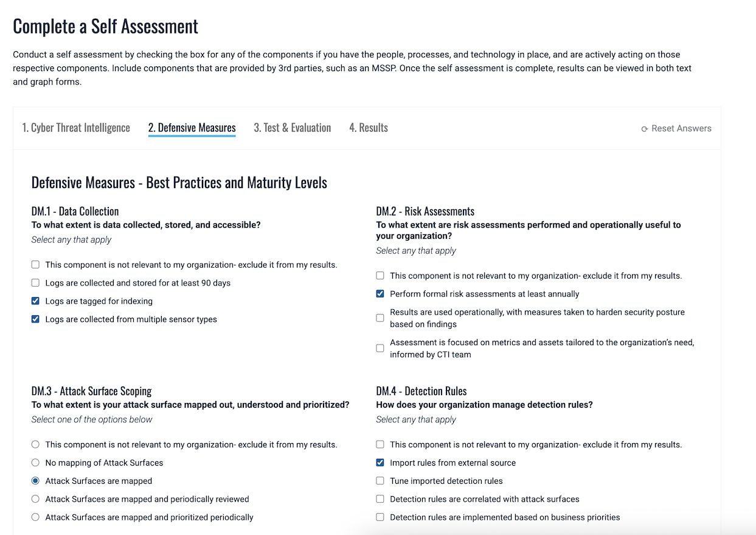Check "Detection rules are correlated with attack surfaces"

380,499
